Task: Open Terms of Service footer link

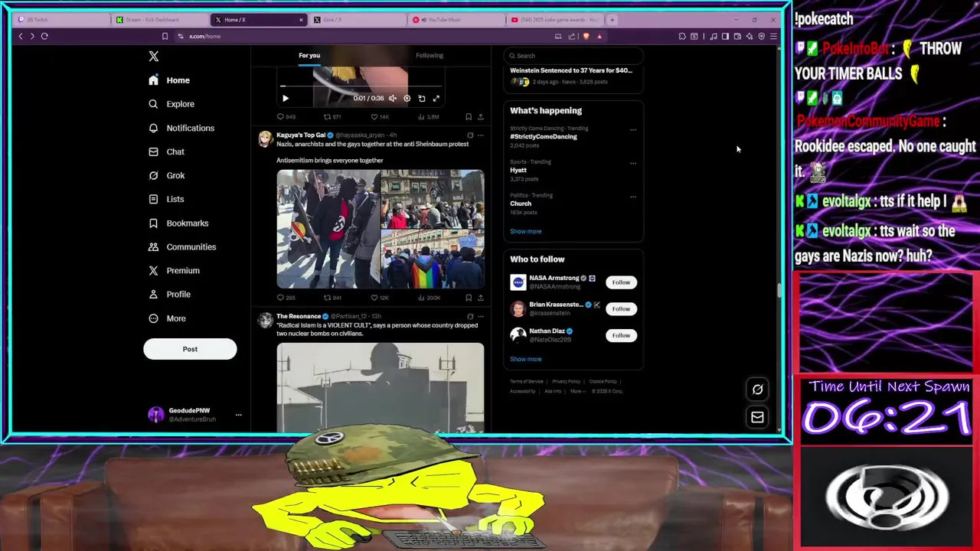Action: (x=527, y=381)
